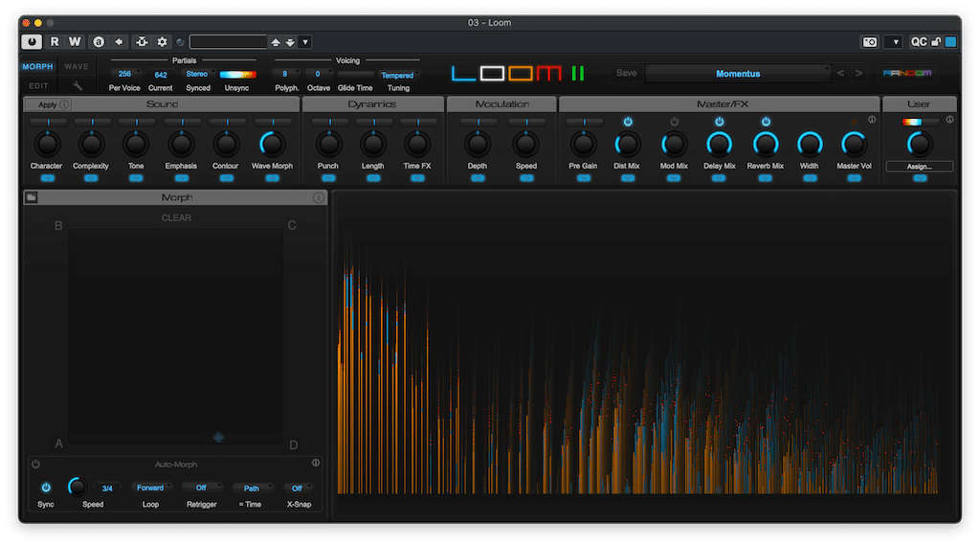Go to previous patch with '<' arrow
The image size is (980, 545).
point(840,73)
